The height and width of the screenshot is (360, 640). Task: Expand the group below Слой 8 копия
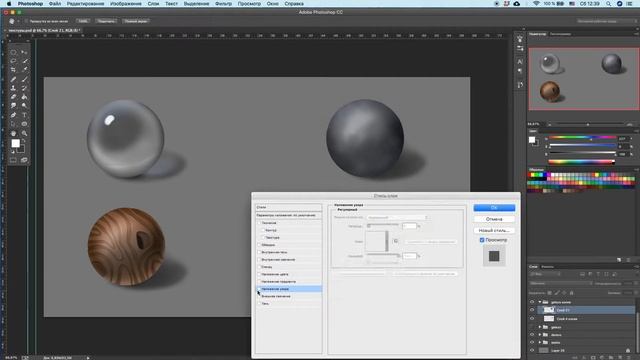click(x=540, y=327)
